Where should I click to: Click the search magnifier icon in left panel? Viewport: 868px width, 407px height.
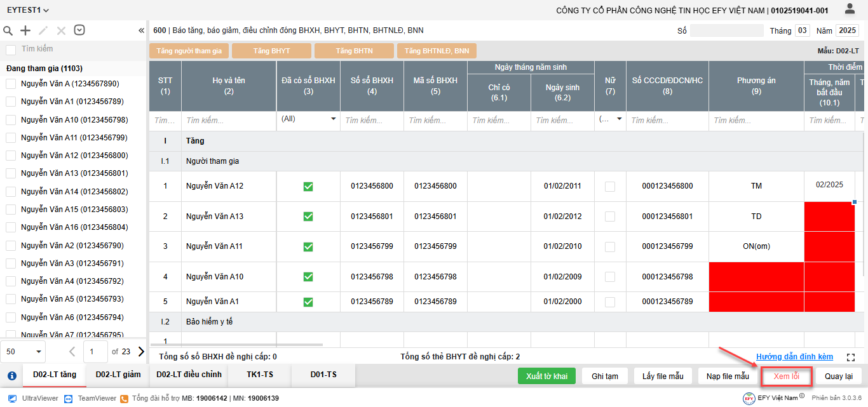click(x=8, y=30)
